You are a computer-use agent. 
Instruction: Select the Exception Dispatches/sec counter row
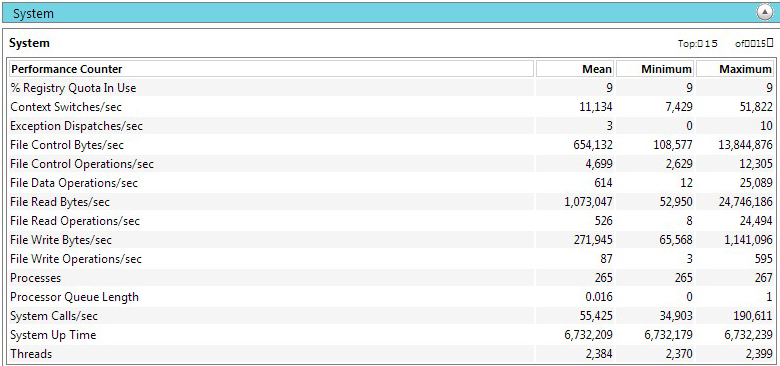click(390, 126)
